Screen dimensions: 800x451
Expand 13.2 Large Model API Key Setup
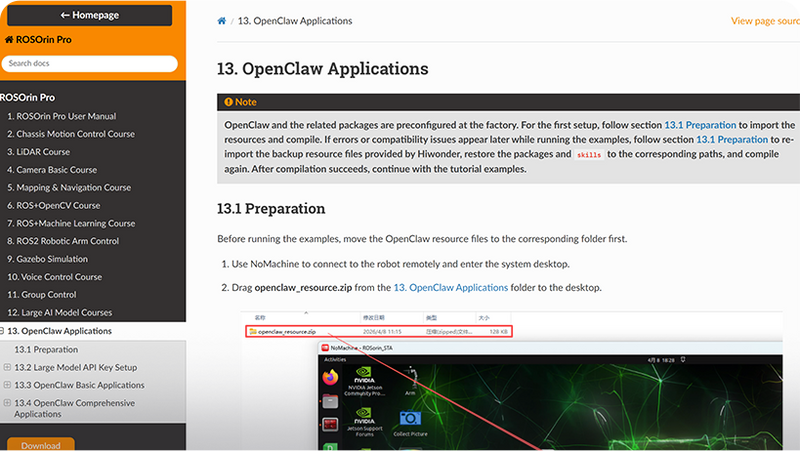(7, 367)
